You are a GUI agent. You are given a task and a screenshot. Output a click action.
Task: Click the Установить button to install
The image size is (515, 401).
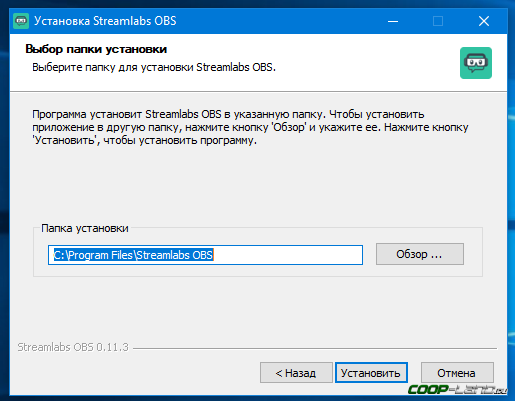(371, 373)
